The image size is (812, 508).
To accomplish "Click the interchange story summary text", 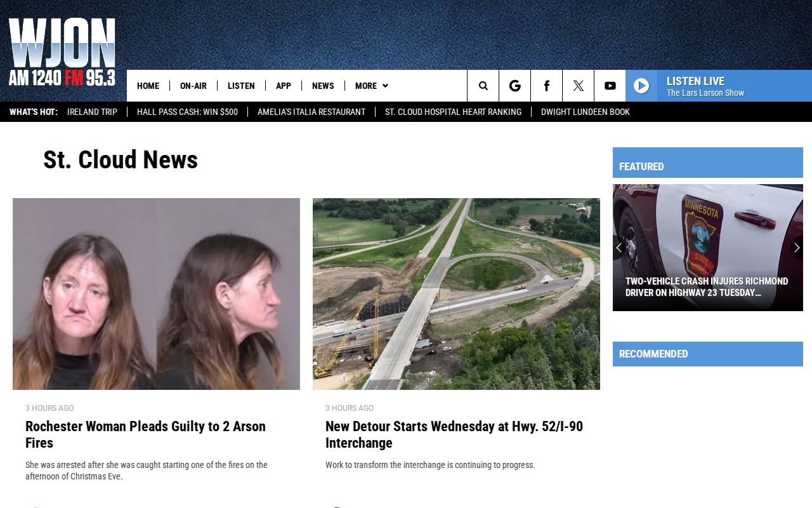I will (430, 465).
